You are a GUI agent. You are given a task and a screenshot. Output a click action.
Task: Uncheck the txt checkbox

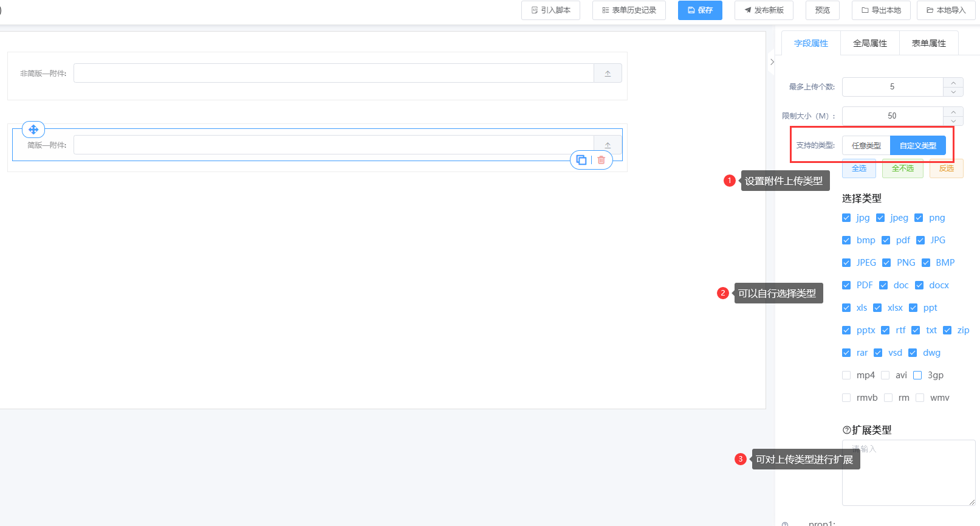(916, 330)
